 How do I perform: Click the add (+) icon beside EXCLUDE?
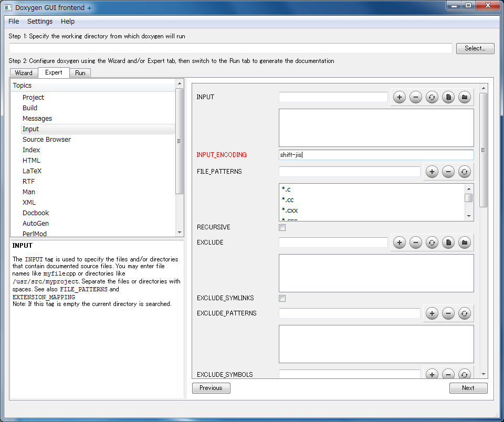pyautogui.click(x=400, y=242)
